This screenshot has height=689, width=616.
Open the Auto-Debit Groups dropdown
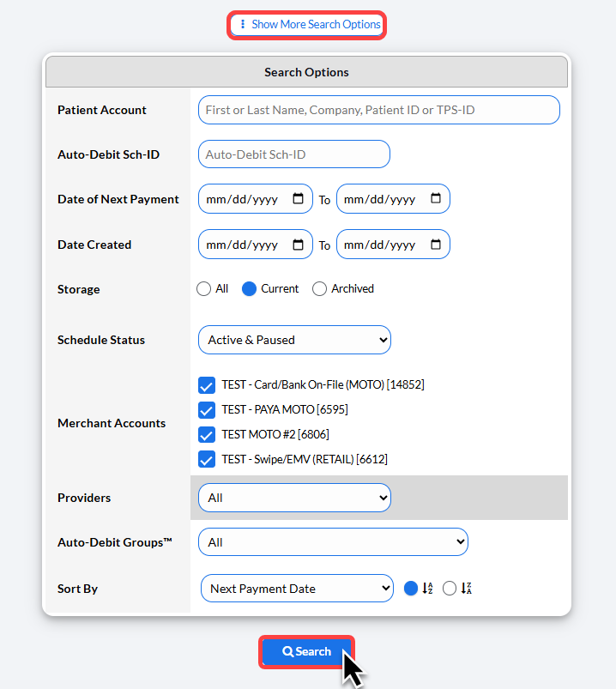pos(333,542)
